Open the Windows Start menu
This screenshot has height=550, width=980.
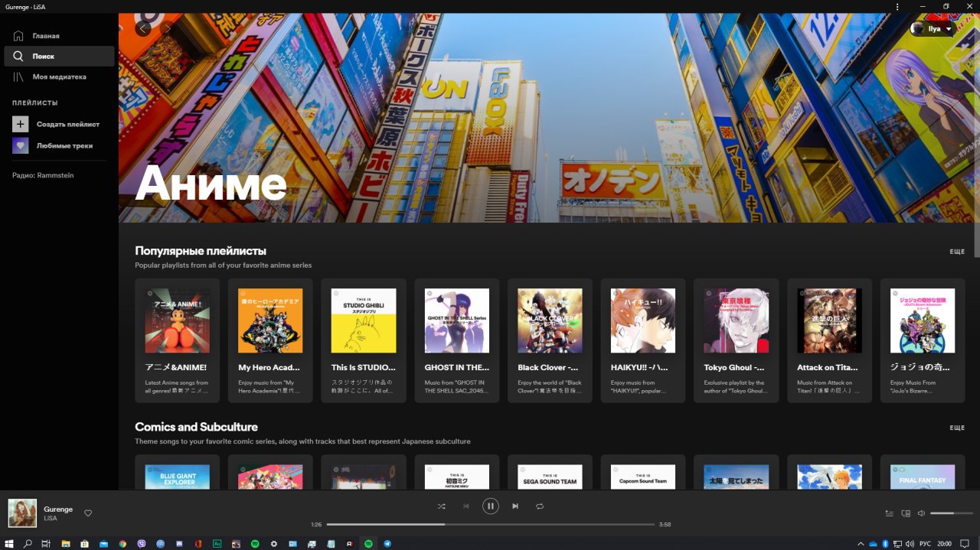click(x=9, y=543)
